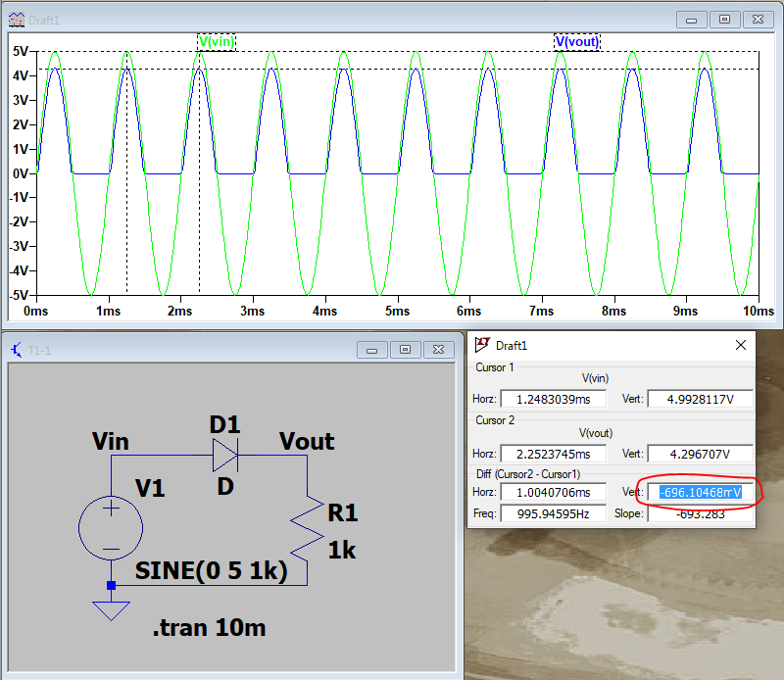Image resolution: width=784 pixels, height=680 pixels.
Task: Click the diode D1 symbol in schematic
Action: point(225,456)
